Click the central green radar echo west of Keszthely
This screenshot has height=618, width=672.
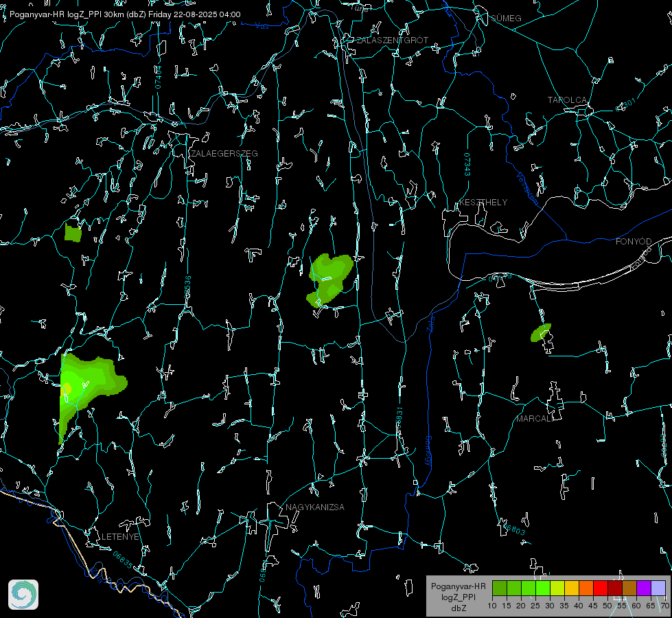point(330,279)
